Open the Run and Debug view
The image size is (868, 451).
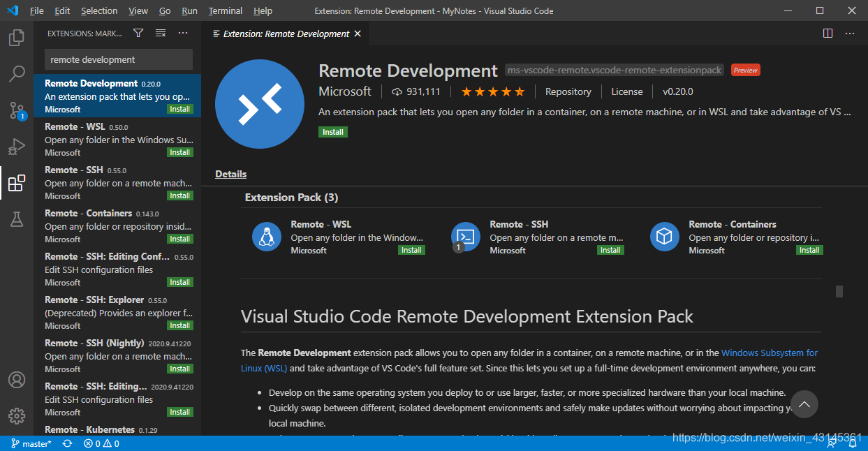click(x=17, y=147)
